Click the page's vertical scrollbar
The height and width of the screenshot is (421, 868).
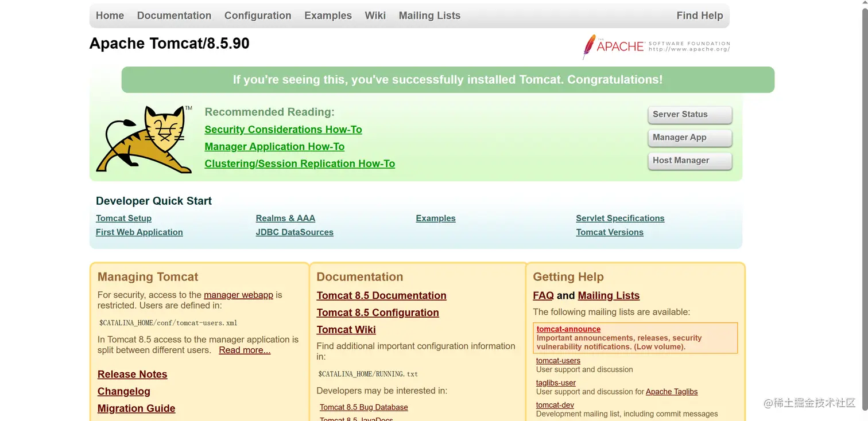(x=865, y=210)
